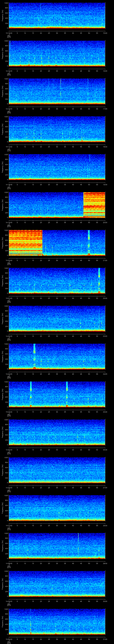Click Frequency (Hz) axis title of 14:21:00 panel
Viewport: 114px width, 644px height.
(3, 281)
